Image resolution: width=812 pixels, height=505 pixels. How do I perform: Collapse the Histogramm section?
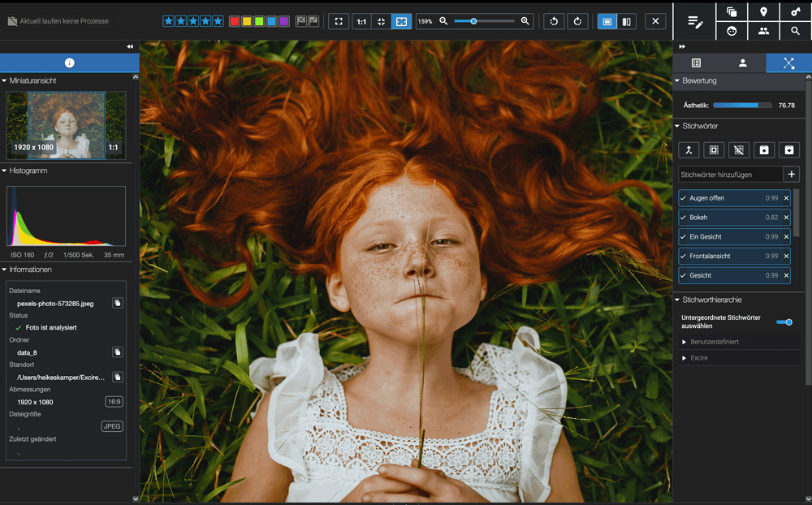tap(5, 171)
